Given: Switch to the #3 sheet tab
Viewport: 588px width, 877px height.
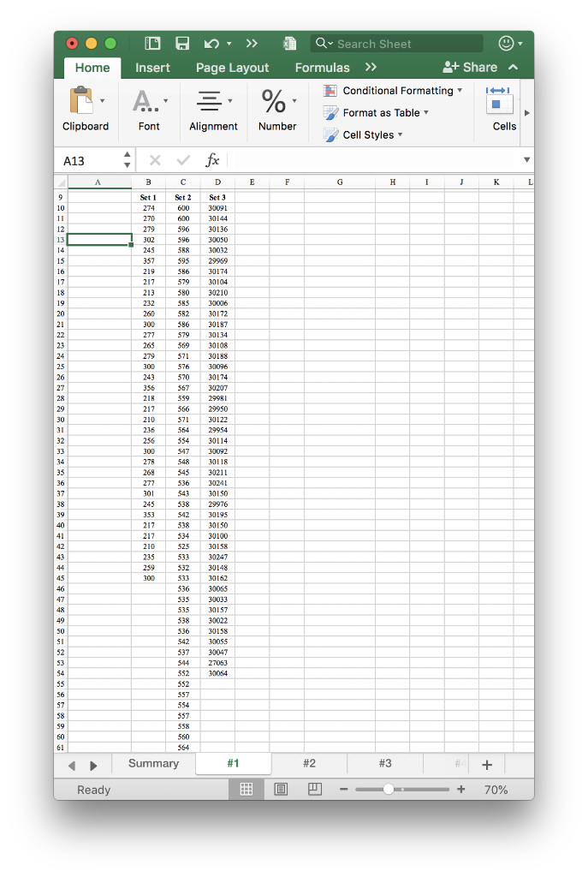Looking at the screenshot, I should coord(385,764).
